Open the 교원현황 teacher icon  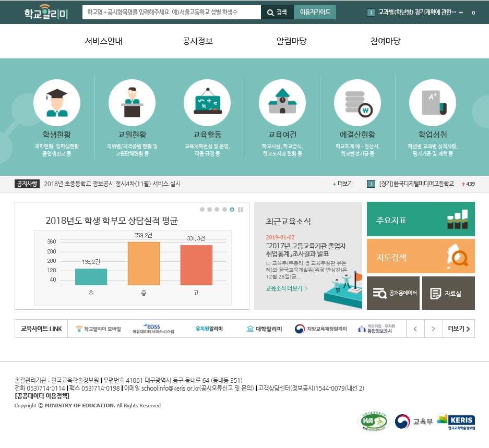(132, 103)
